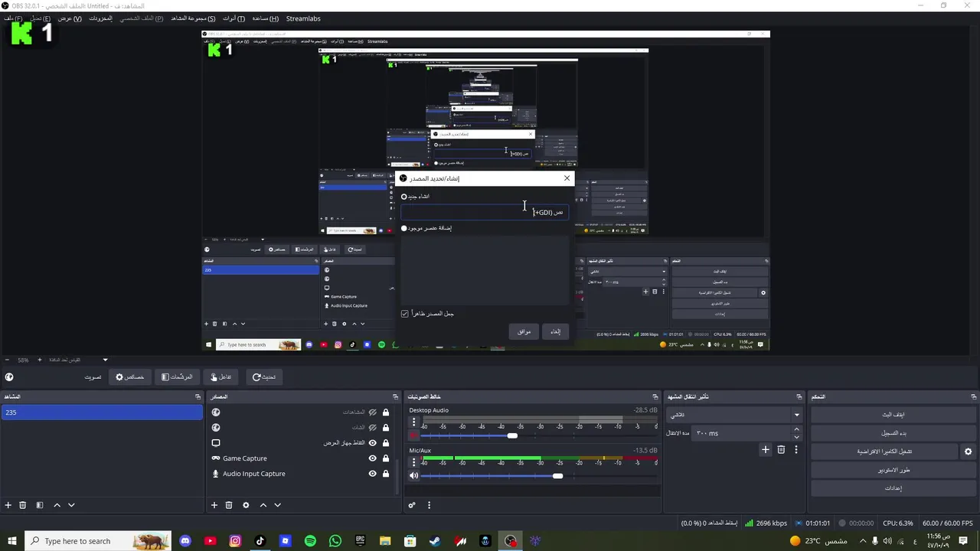Open audio mixer menu at panel bottom
980x551 pixels.
tap(429, 505)
